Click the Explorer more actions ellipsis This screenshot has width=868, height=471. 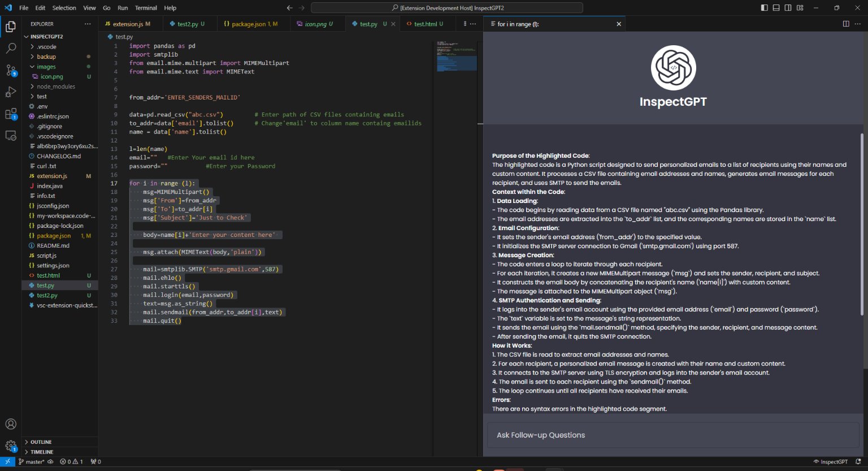[88, 24]
